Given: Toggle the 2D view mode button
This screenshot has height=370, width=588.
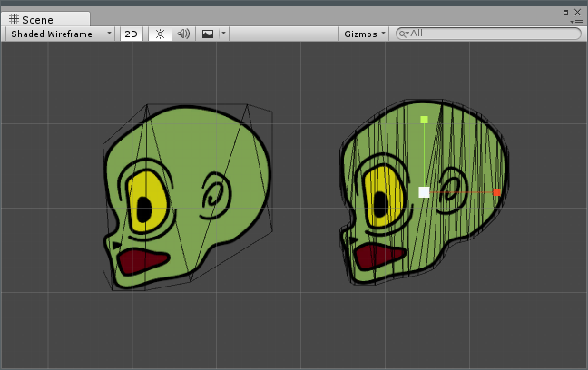Looking at the screenshot, I should [x=132, y=34].
